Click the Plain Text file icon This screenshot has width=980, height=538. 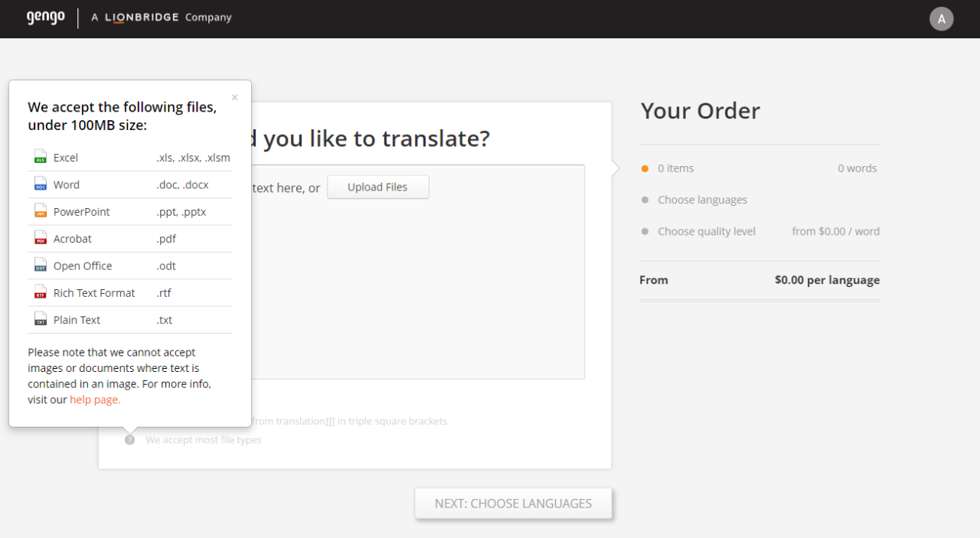click(x=40, y=319)
